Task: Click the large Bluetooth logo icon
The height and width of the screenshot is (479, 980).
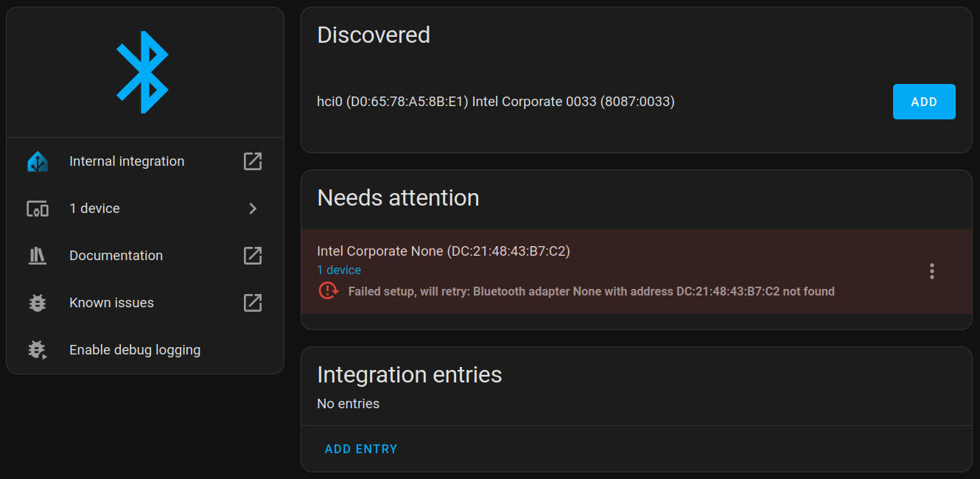Action: click(143, 72)
